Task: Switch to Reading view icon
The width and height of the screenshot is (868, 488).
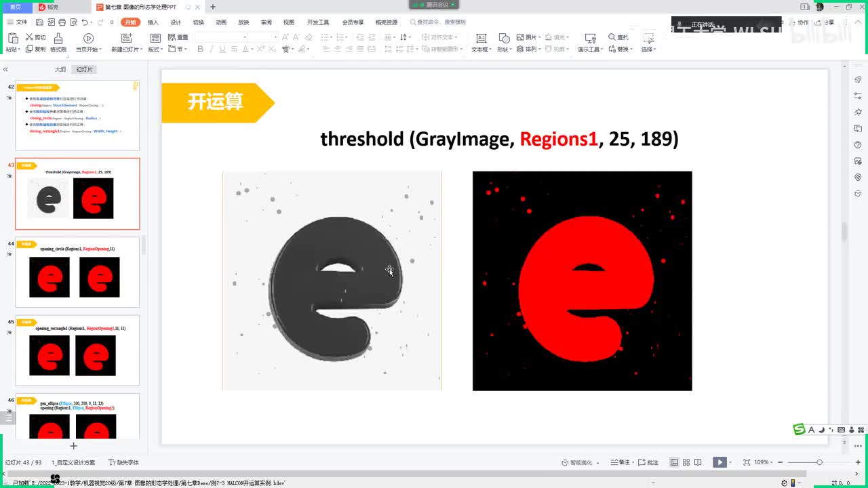Action: coord(698,462)
